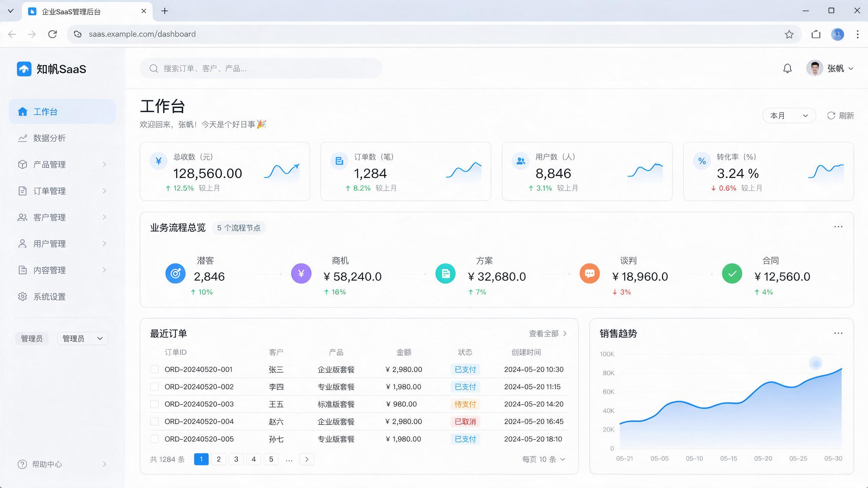Select 工作台 in the sidebar

coord(62,111)
